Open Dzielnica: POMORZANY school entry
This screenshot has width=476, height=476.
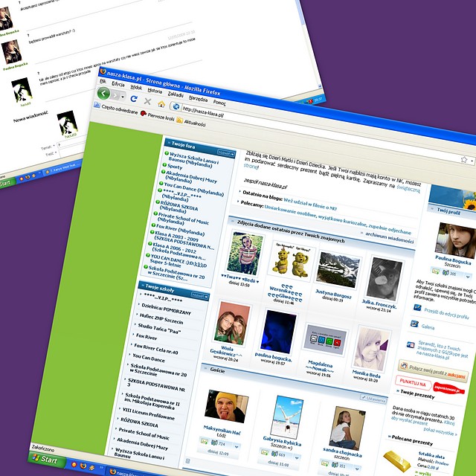166,309
